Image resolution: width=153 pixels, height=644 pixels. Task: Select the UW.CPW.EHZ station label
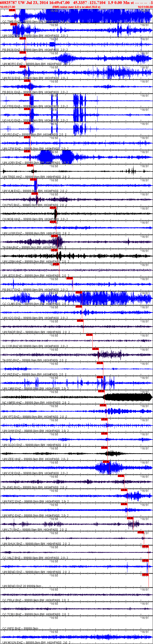pyautogui.click(x=35, y=149)
